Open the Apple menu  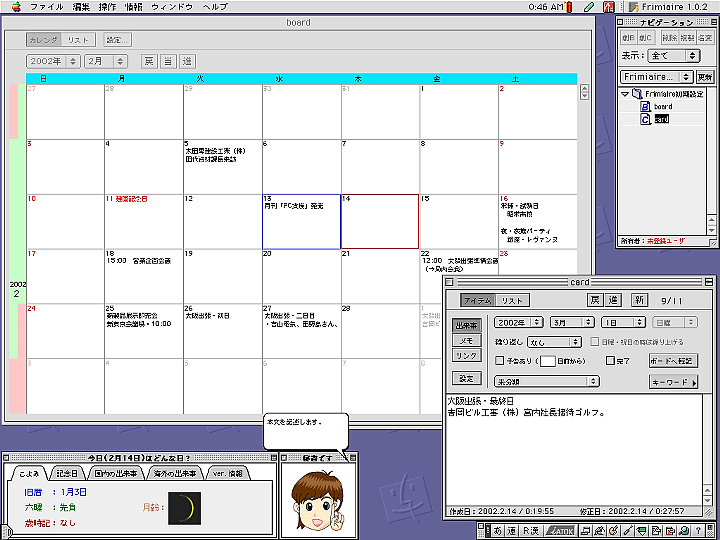(x=16, y=7)
